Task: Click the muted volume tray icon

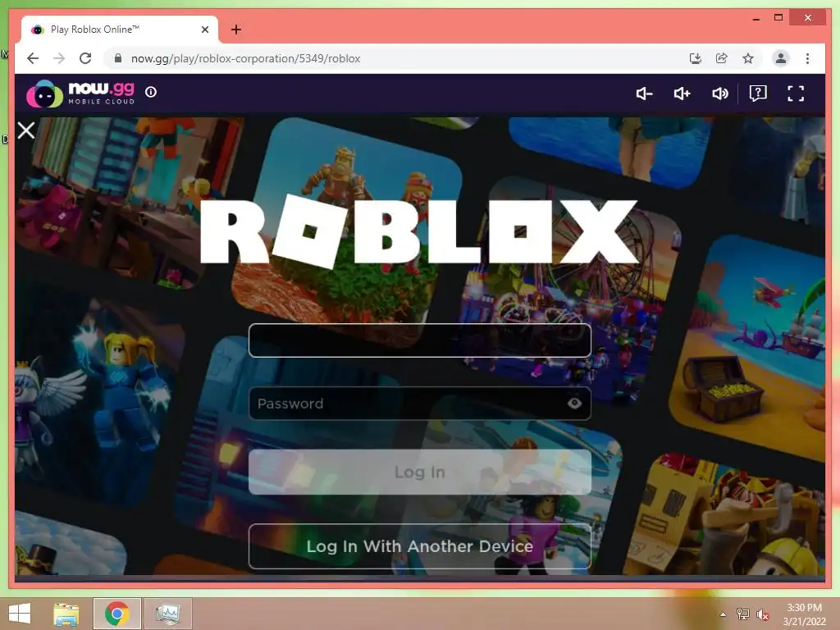Action: point(762,614)
